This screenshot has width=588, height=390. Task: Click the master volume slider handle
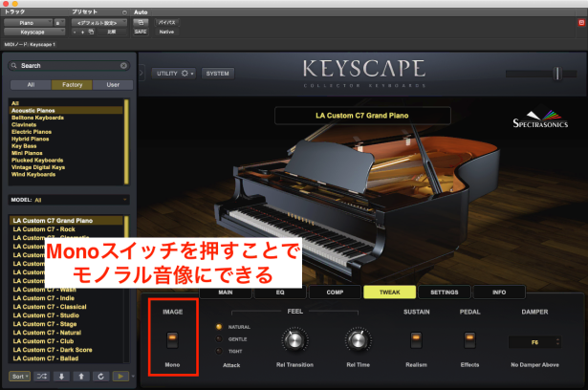tap(557, 74)
